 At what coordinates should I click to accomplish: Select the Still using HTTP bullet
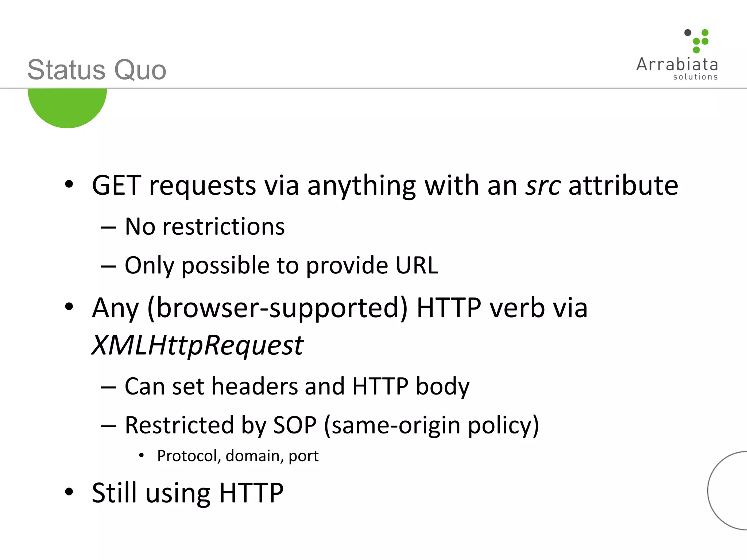pos(187,493)
